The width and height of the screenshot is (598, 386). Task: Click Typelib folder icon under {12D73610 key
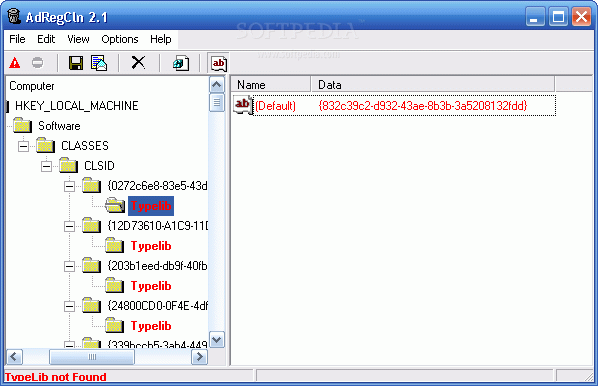pyautogui.click(x=114, y=245)
